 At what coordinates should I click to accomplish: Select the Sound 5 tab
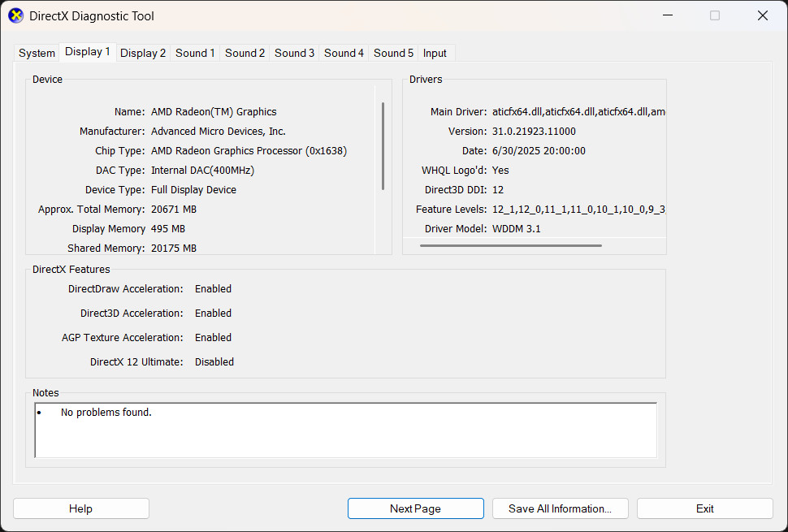393,54
